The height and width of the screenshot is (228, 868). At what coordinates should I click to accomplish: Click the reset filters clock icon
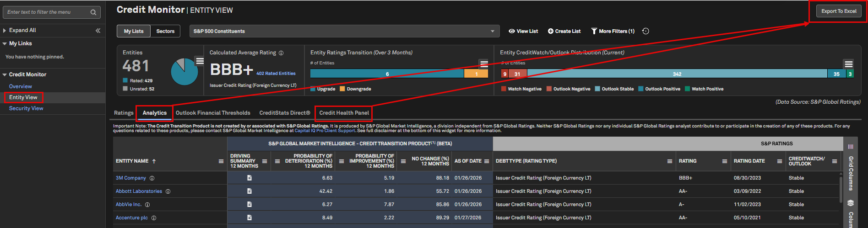click(646, 31)
